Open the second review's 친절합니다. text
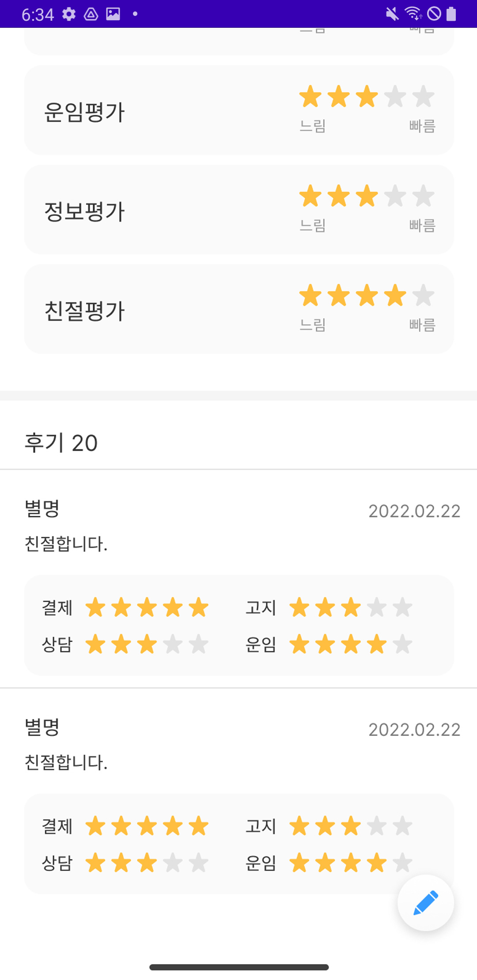The width and height of the screenshot is (477, 980). (x=66, y=762)
